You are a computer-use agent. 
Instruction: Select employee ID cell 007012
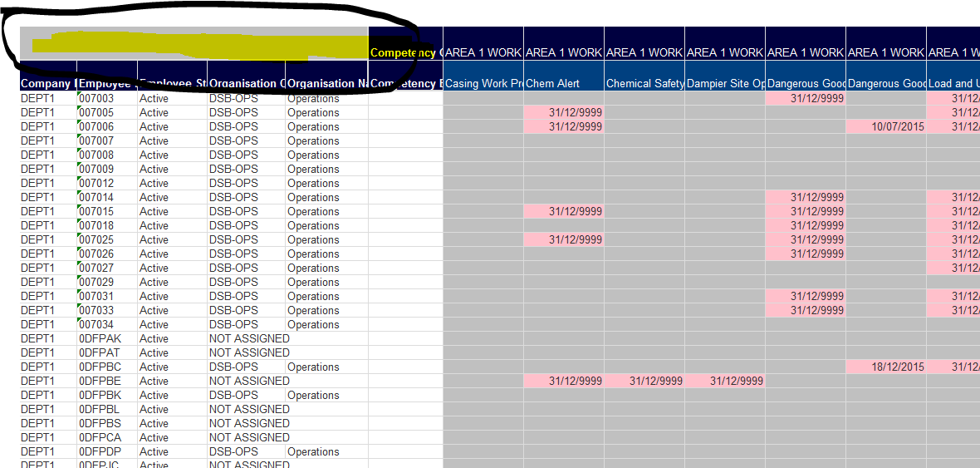coord(107,184)
